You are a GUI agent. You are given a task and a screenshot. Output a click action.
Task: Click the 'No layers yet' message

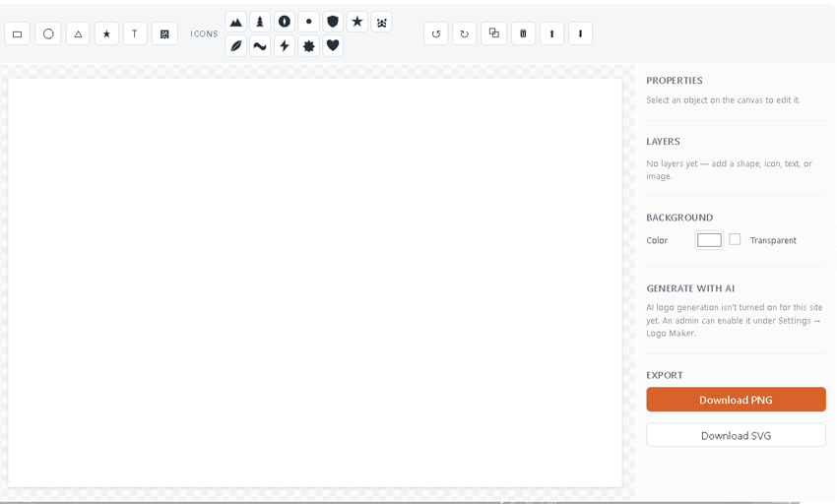[729, 169]
